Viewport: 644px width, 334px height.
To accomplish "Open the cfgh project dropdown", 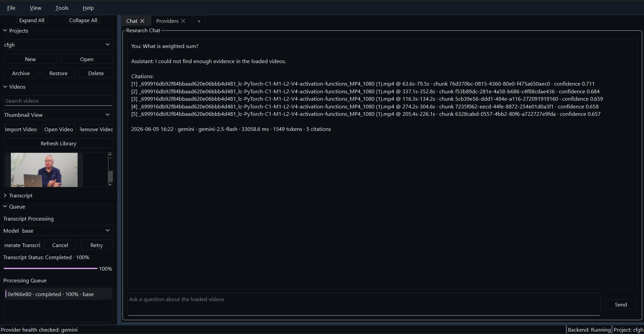I will click(58, 45).
